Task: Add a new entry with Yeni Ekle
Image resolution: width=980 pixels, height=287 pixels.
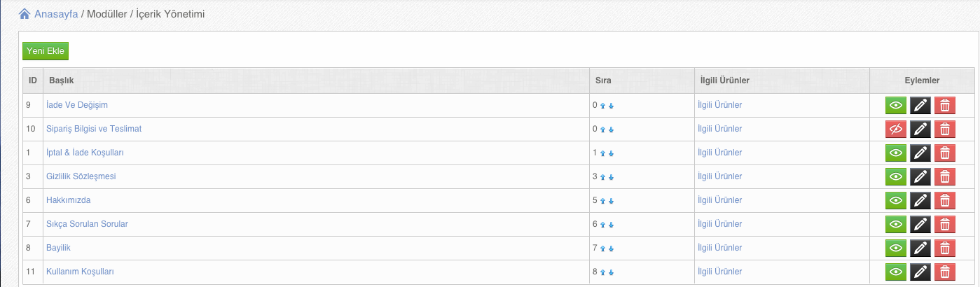Action: 46,51
